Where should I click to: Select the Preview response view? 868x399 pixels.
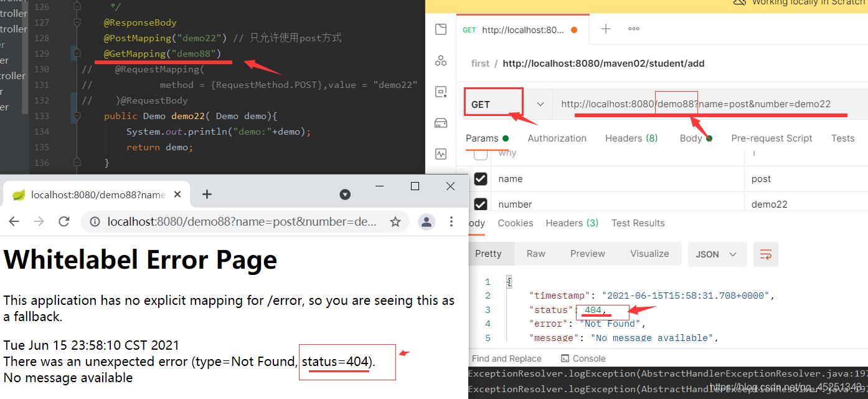[587, 254]
